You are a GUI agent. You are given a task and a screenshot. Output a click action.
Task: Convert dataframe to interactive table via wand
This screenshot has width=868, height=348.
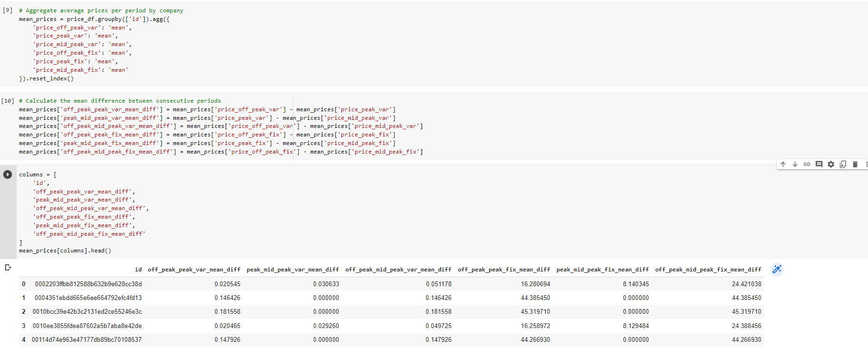point(777,270)
